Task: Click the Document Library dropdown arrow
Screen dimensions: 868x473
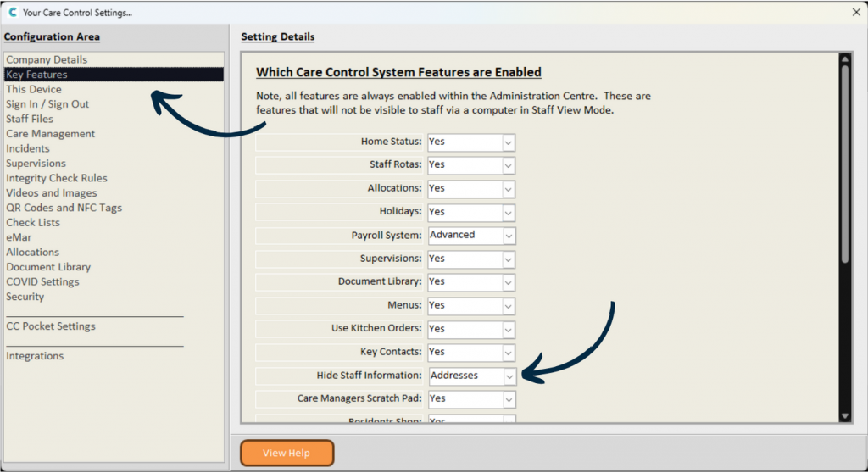Action: click(x=508, y=282)
